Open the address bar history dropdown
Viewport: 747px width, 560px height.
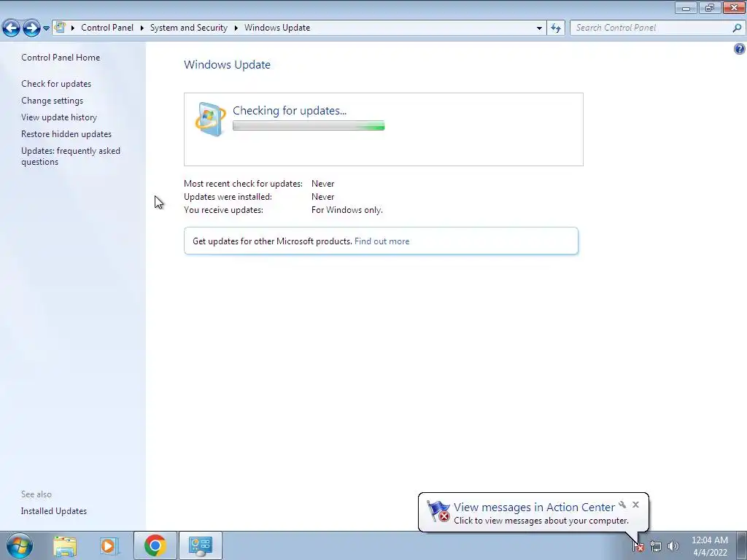pos(539,28)
